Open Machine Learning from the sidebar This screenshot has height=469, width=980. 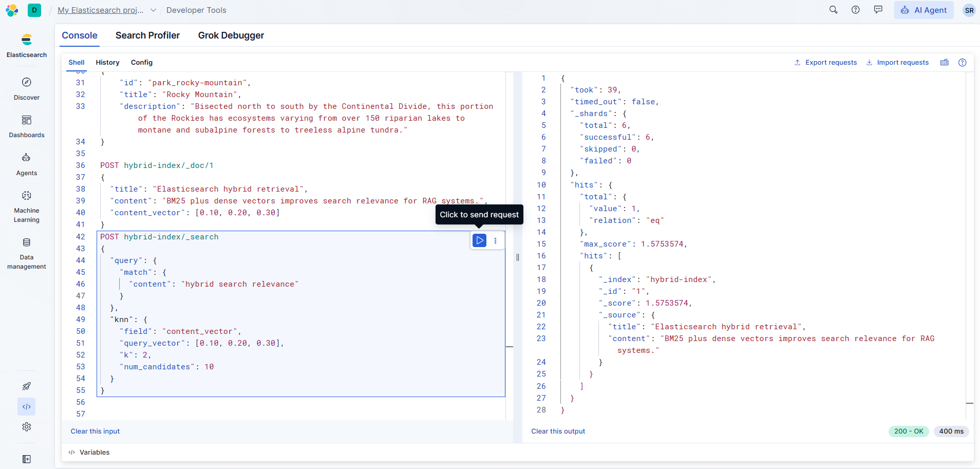tap(27, 207)
